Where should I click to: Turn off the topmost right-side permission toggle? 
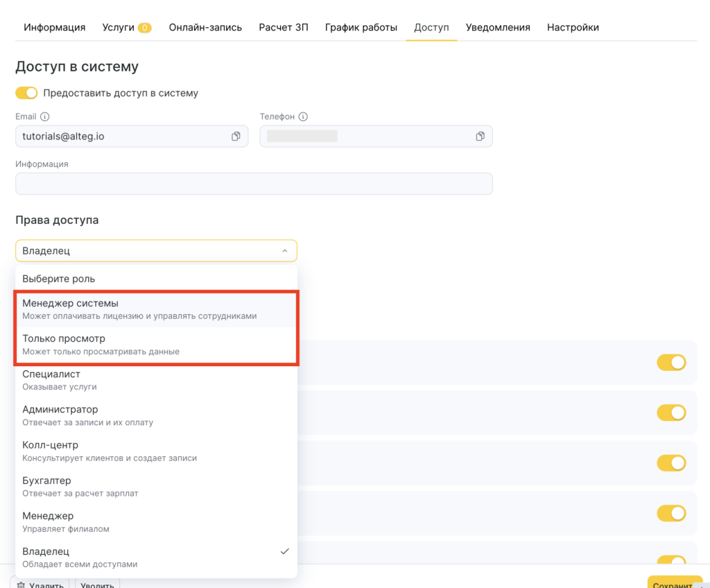(x=670, y=362)
